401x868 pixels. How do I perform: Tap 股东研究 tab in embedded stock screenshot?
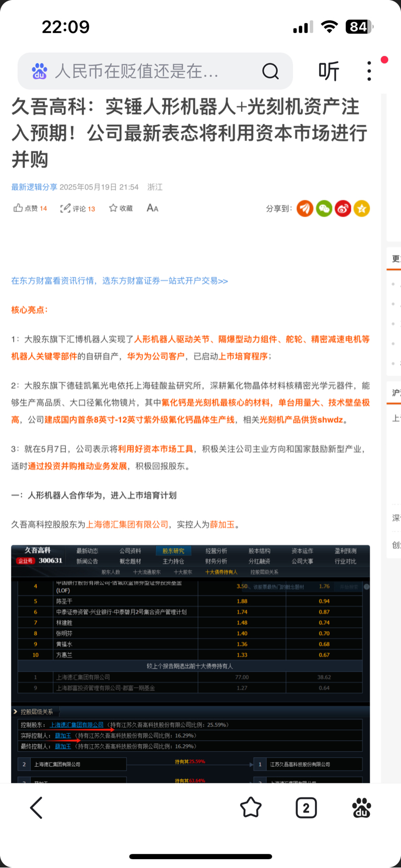coord(173,551)
